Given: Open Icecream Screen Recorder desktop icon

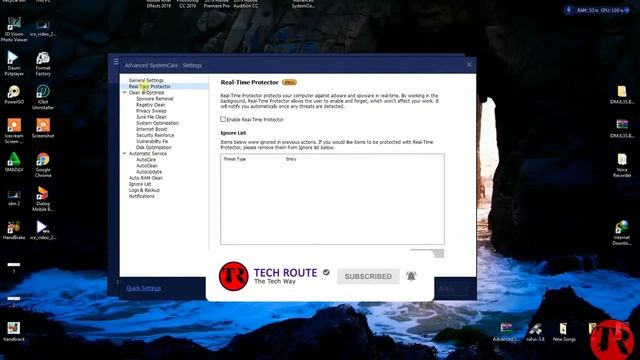Looking at the screenshot, I should click(14, 131).
